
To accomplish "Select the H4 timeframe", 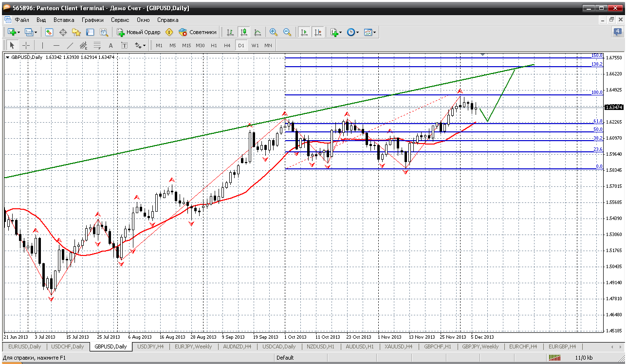I will (x=227, y=45).
